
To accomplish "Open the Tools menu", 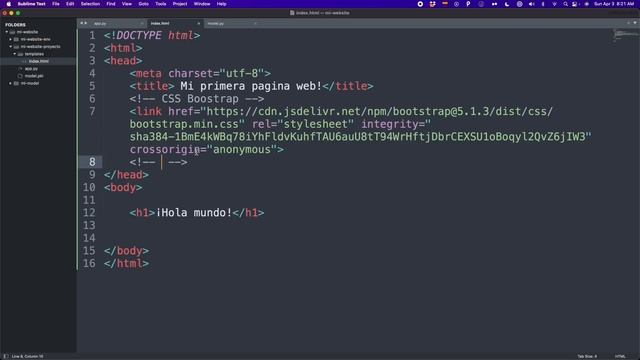I will (161, 4).
